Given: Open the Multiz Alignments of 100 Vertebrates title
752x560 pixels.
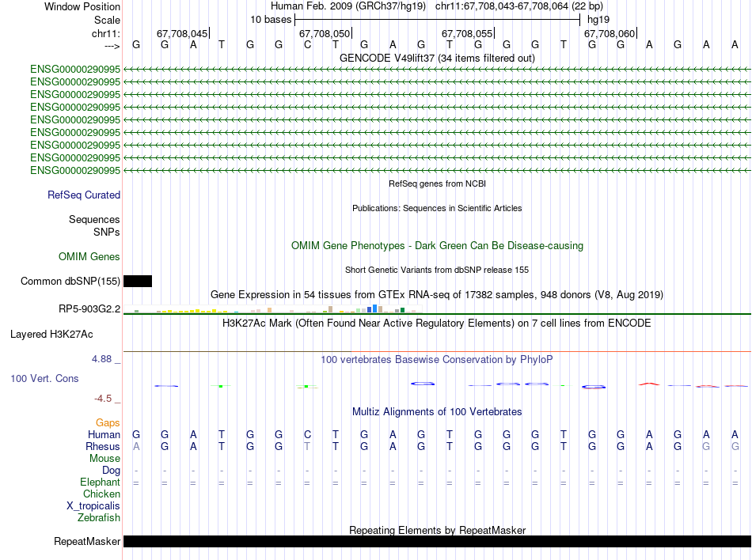Looking at the screenshot, I should tap(437, 411).
